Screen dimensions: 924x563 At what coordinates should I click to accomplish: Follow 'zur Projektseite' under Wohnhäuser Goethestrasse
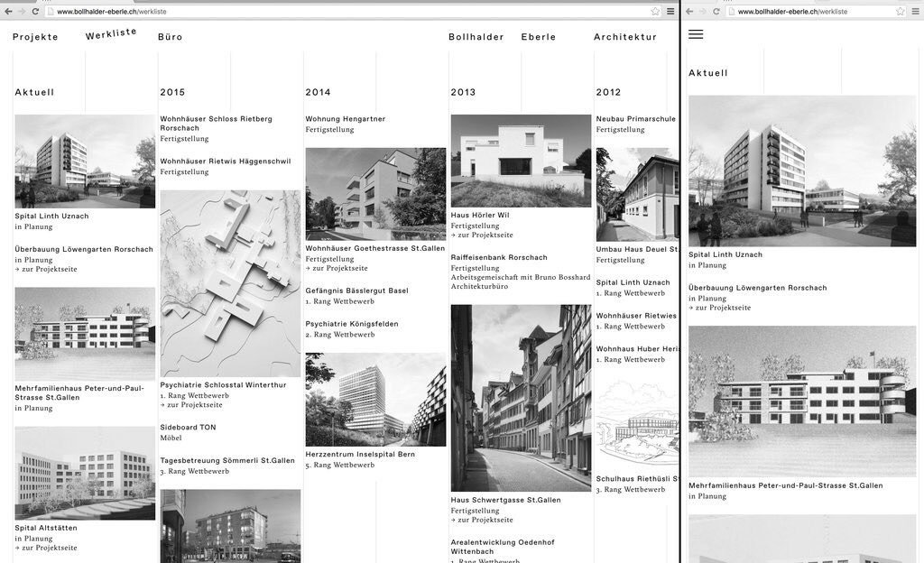coord(337,268)
